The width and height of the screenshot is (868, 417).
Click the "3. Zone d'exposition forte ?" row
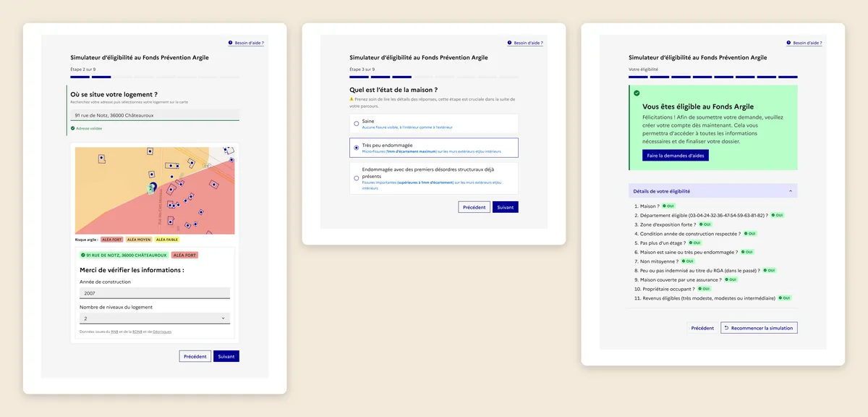(673, 224)
